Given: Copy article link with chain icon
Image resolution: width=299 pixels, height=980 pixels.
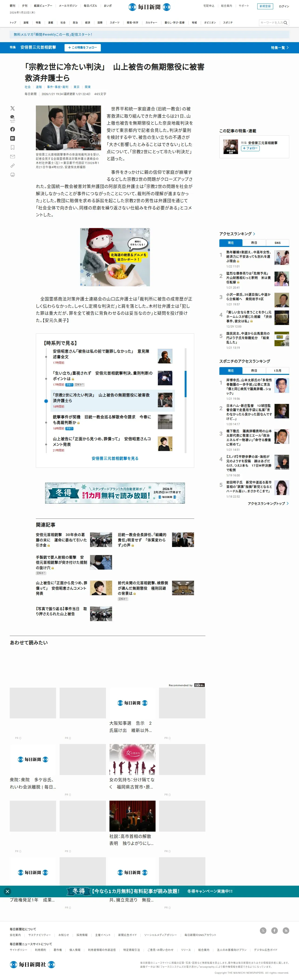Looking at the screenshot, I should pos(13,166).
